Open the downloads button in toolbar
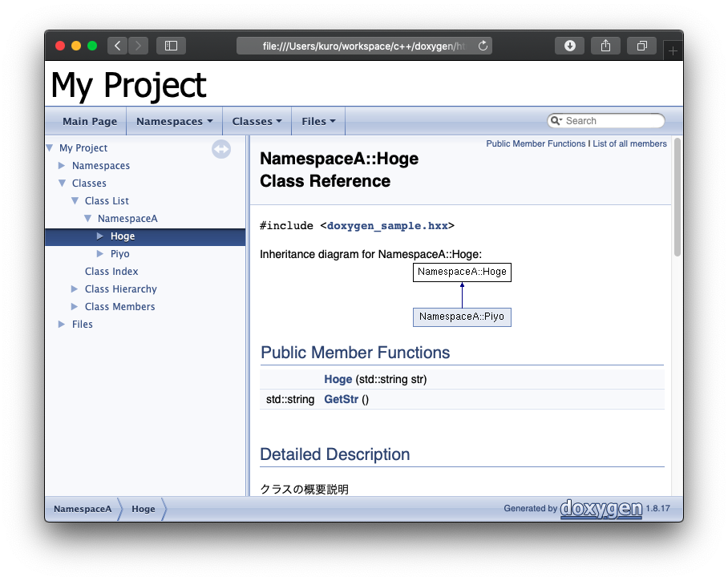The height and width of the screenshot is (581, 728). [570, 46]
